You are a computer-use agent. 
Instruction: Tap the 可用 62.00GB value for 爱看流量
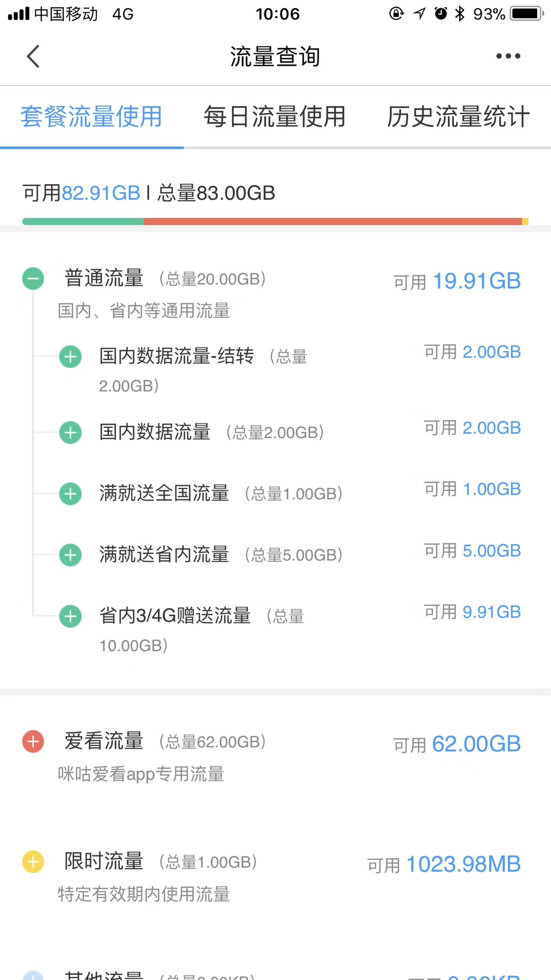457,744
